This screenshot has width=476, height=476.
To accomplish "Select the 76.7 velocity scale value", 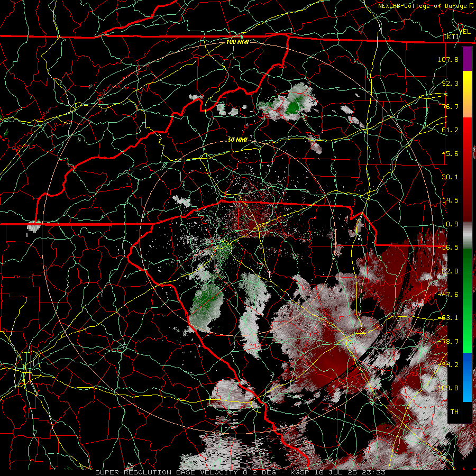I will [450, 106].
